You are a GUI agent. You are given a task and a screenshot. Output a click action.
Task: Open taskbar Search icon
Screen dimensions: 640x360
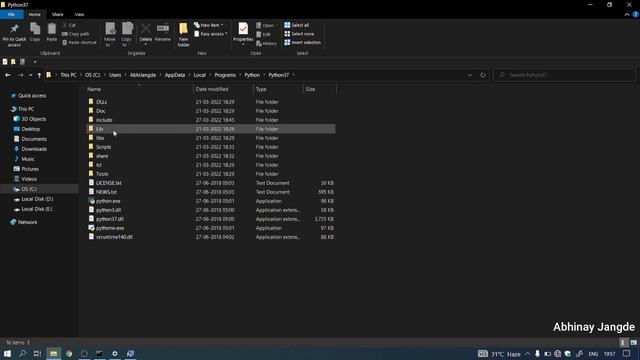coord(22,353)
